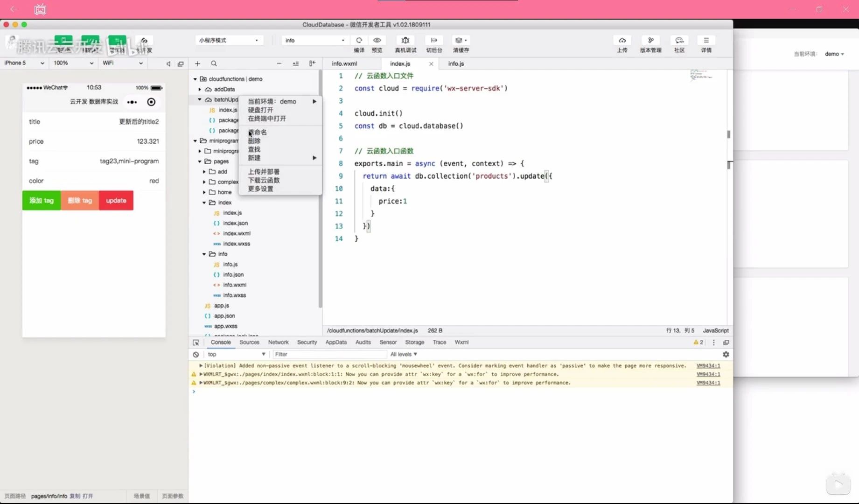Viewport: 859px width, 504px height.
Task: Open the preview eye icon
Action: pyautogui.click(x=377, y=40)
